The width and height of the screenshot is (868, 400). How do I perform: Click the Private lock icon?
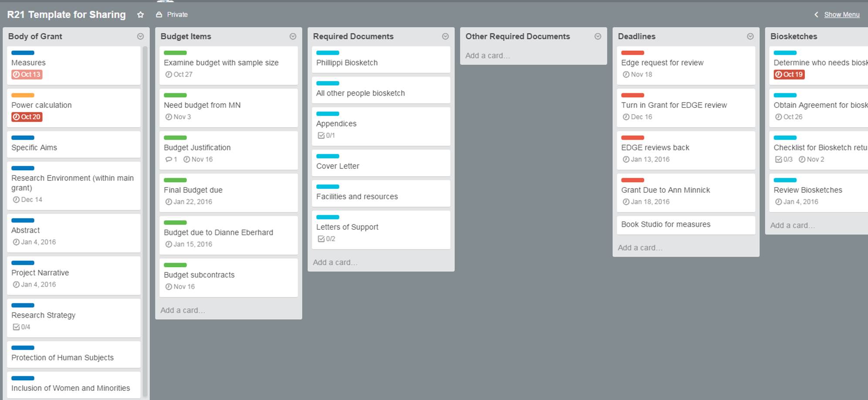coord(159,15)
